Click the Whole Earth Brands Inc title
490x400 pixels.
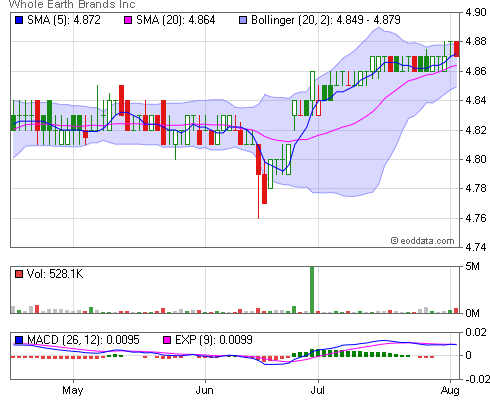[72, 4]
